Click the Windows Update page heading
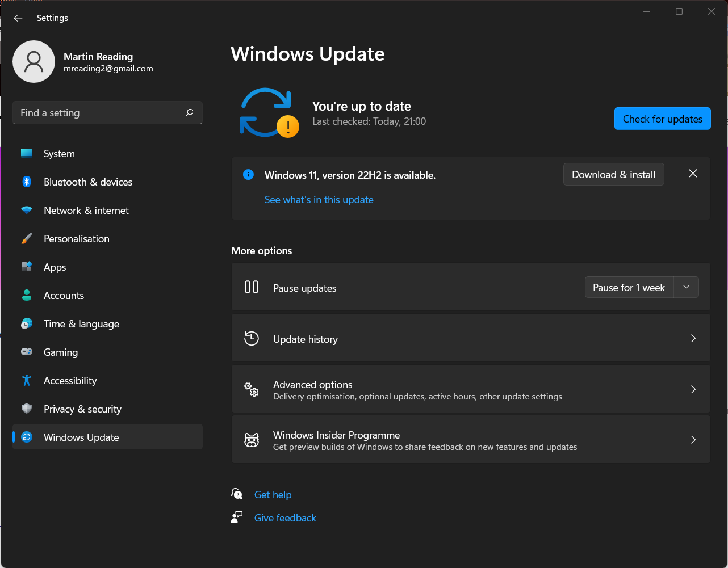728x568 pixels. point(308,54)
